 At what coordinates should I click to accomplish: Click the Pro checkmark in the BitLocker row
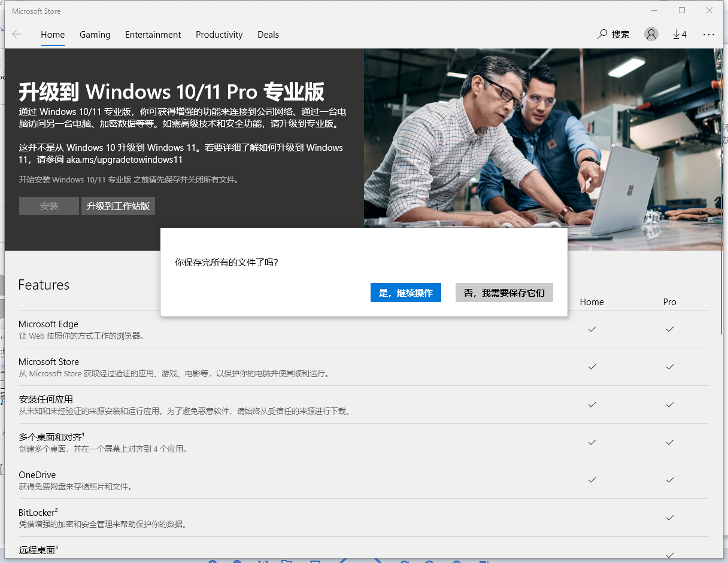(x=669, y=518)
